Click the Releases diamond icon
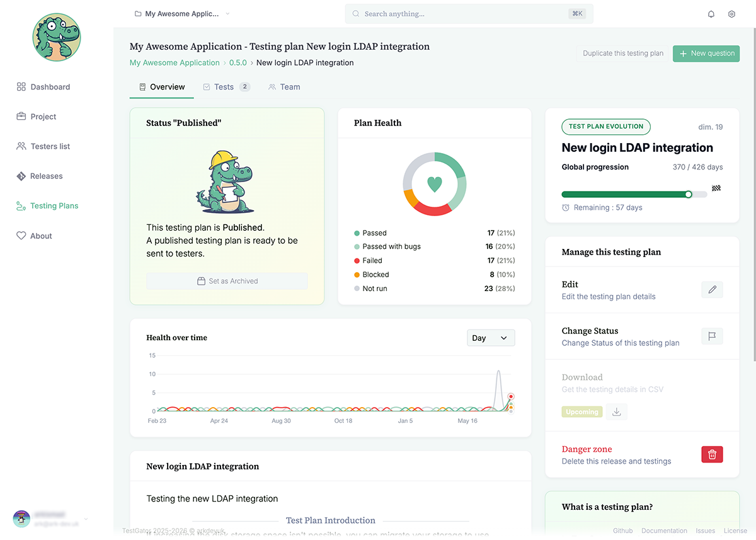This screenshot has width=756, height=540. (21, 176)
